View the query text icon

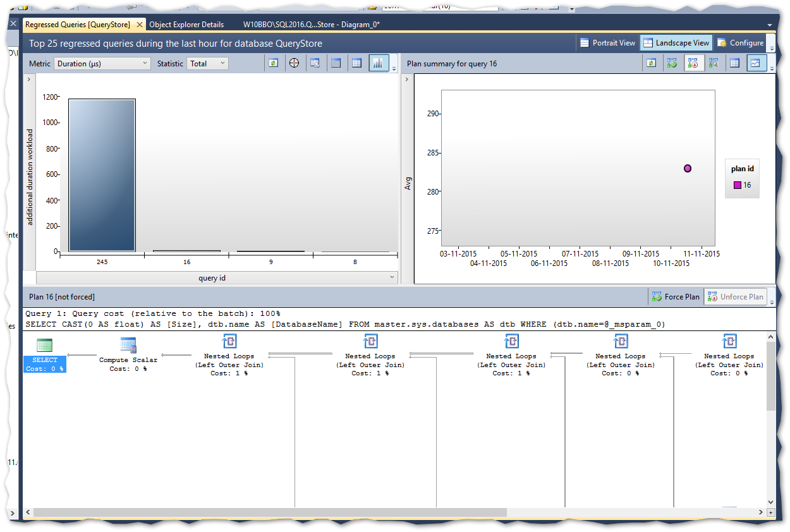click(315, 63)
